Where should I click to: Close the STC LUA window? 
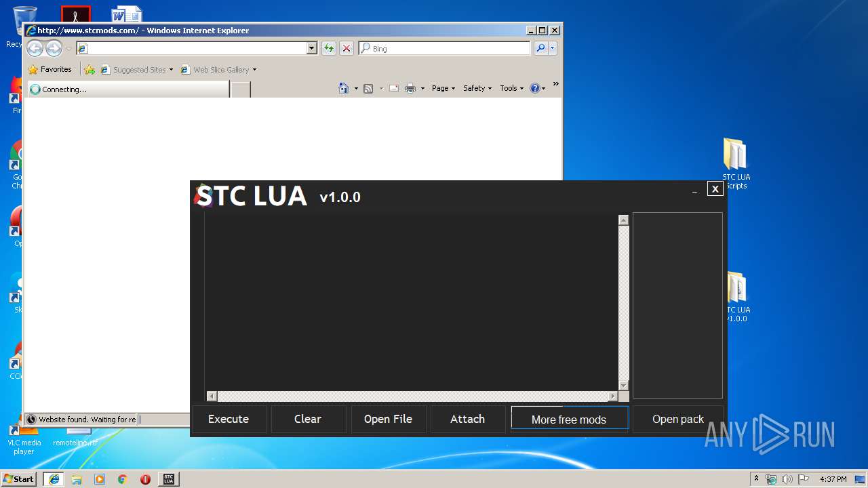click(715, 189)
